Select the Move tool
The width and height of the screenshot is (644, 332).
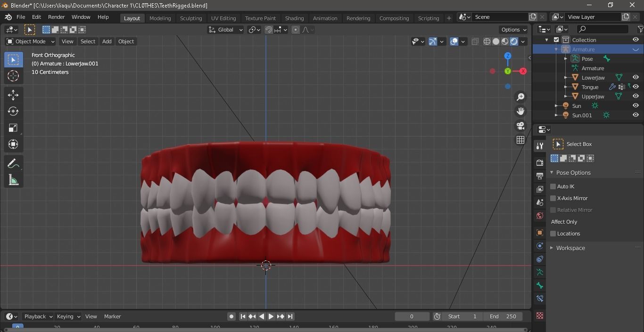pos(13,95)
